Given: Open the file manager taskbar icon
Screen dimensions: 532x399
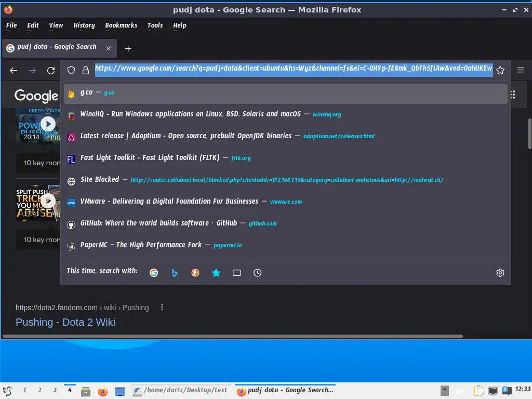Looking at the screenshot, I should coord(86,392).
